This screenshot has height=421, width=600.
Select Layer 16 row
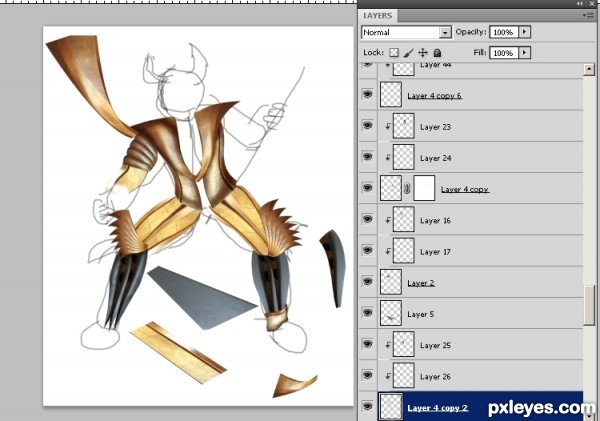coord(481,220)
